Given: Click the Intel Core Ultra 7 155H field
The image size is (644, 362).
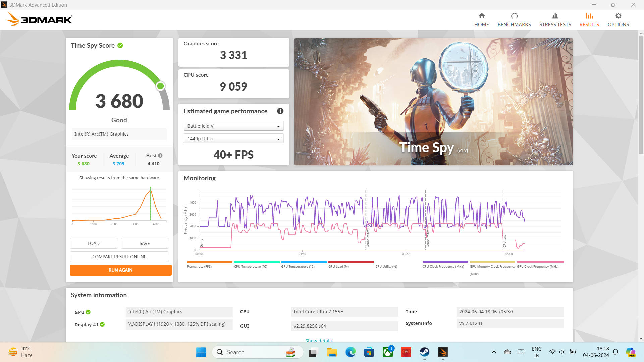Looking at the screenshot, I should pyautogui.click(x=344, y=312).
